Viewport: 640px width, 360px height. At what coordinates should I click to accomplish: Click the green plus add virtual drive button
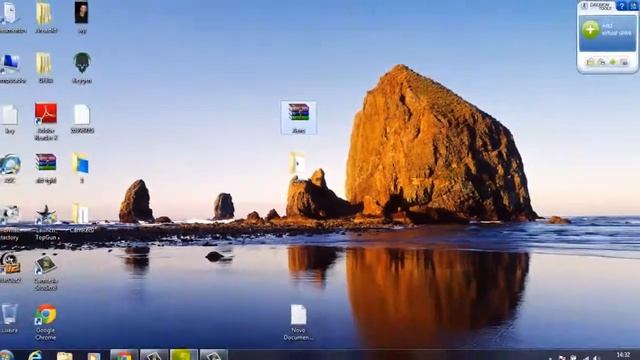[x=590, y=30]
